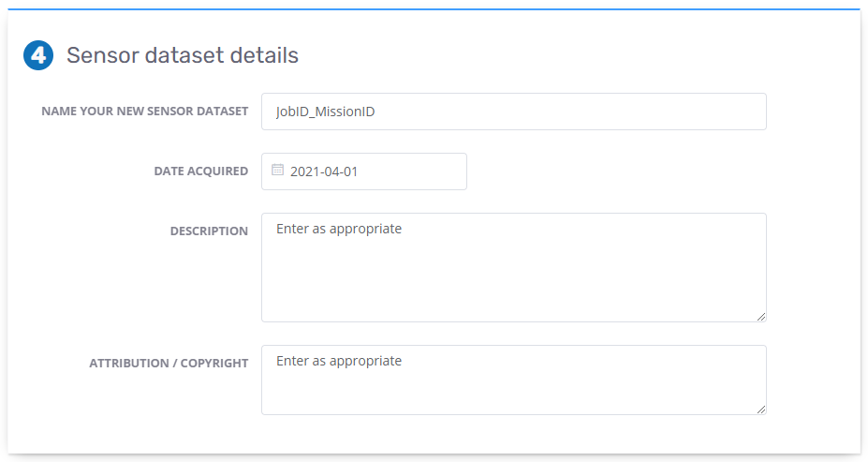Click the Attribution placeholder text 'Enter as appropriate'
Image resolution: width=868 pixels, height=462 pixels.
coord(339,361)
